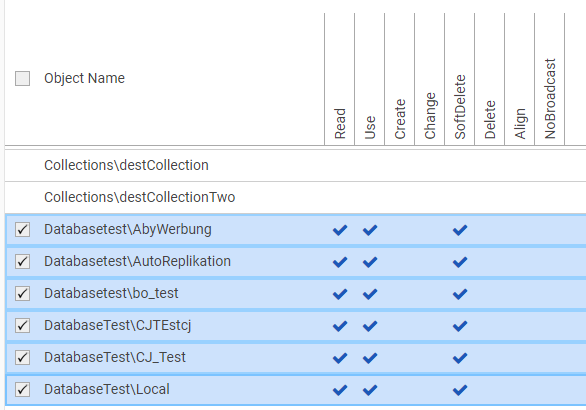The width and height of the screenshot is (586, 410).
Task: Click the NoBroadcast column header
Action: [x=550, y=99]
